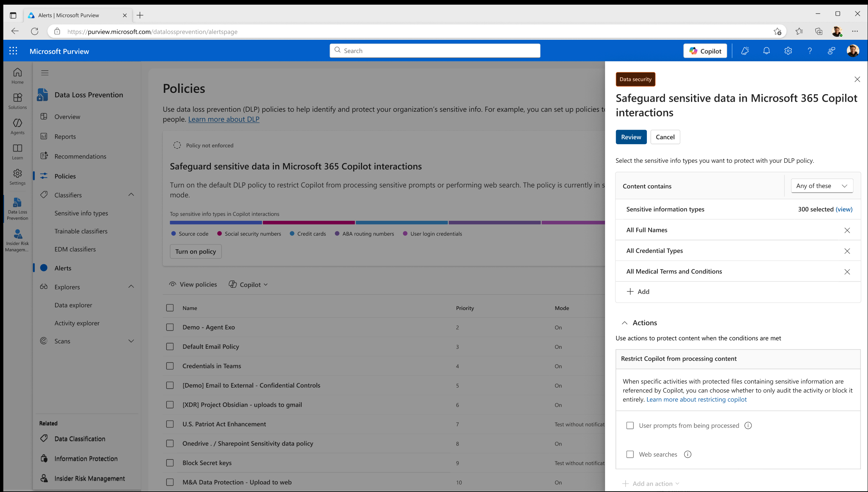Enable 'User prompts from being processed'

pyautogui.click(x=630, y=425)
